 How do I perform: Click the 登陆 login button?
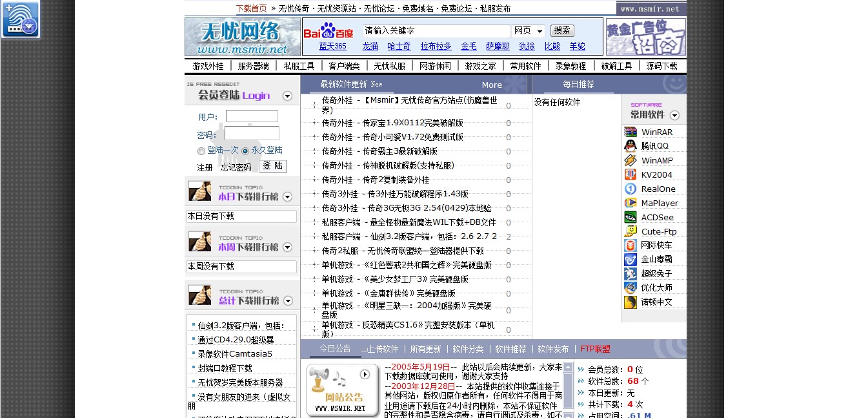pos(273,166)
